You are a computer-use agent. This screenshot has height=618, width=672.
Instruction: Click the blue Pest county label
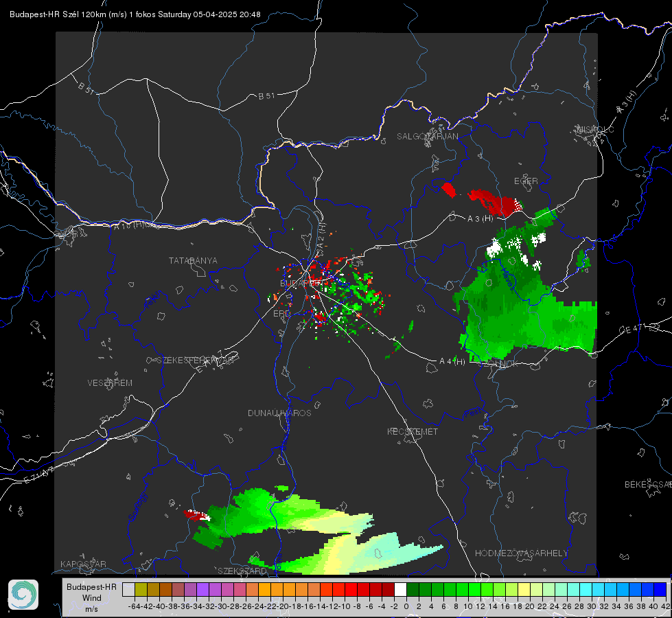tap(472, 413)
